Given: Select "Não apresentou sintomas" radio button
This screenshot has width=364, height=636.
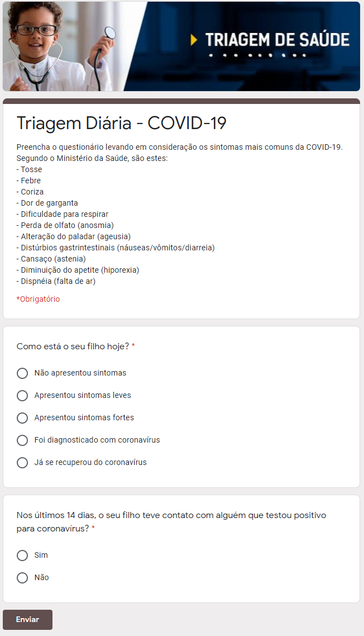Looking at the screenshot, I should tap(22, 373).
